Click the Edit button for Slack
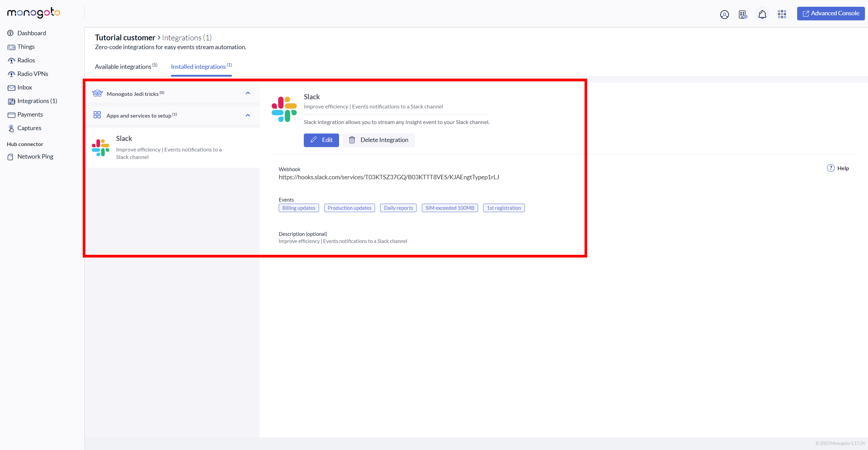The width and height of the screenshot is (868, 450). tap(321, 140)
